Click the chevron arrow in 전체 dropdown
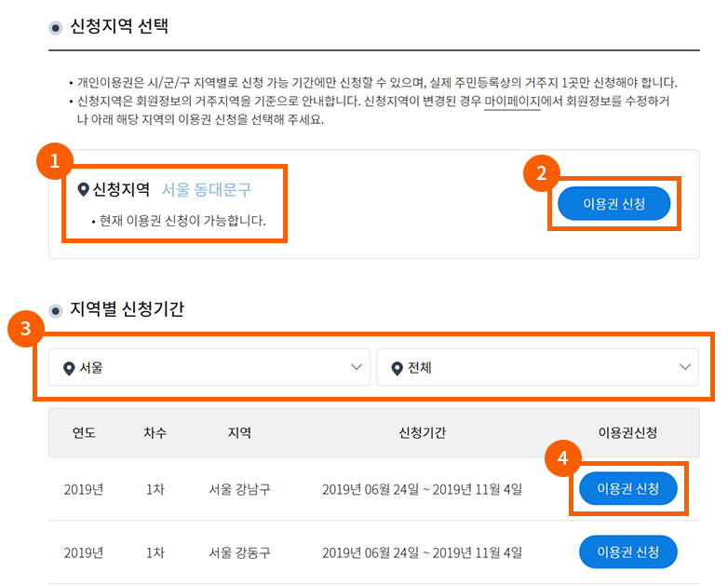 click(x=685, y=367)
